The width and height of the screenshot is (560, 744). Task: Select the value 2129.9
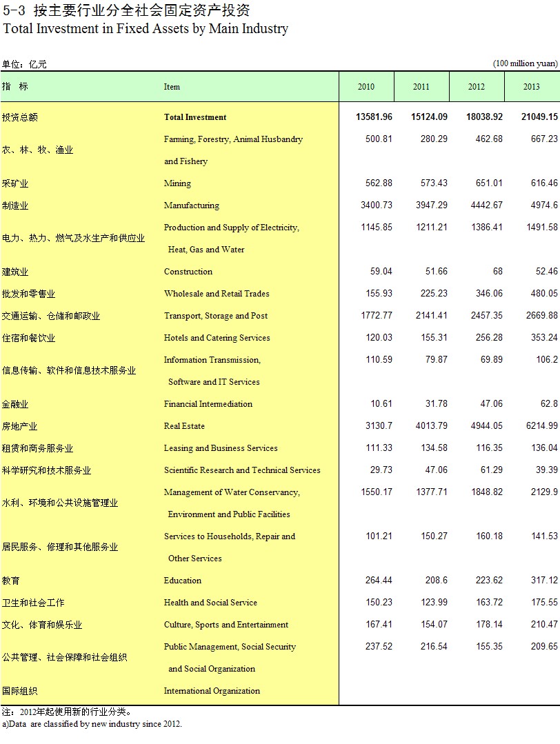click(x=544, y=492)
